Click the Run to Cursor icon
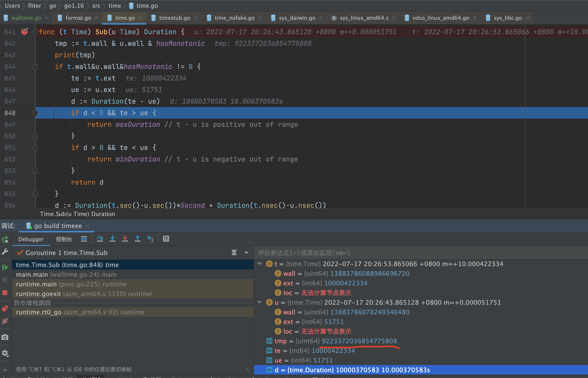The height and width of the screenshot is (378, 588). pos(150,239)
